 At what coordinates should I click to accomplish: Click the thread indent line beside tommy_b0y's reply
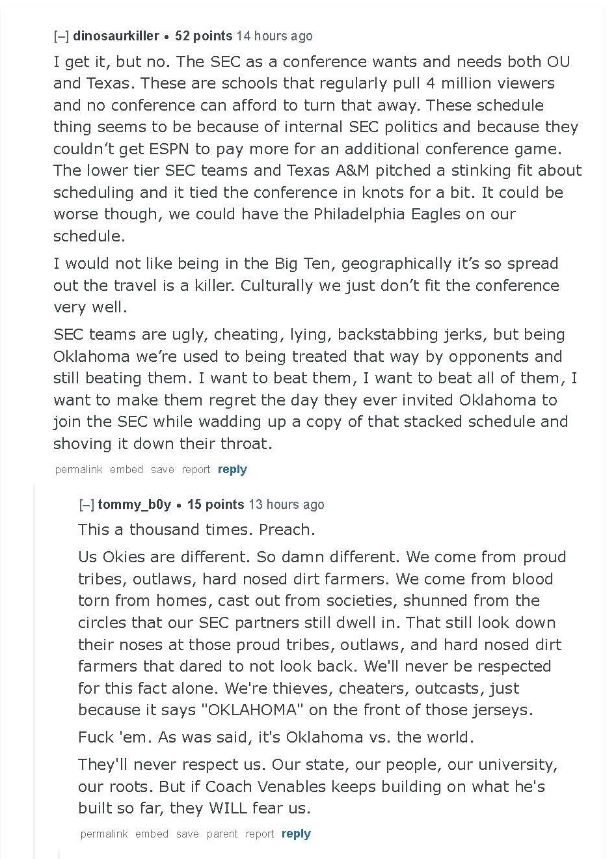tap(35, 670)
